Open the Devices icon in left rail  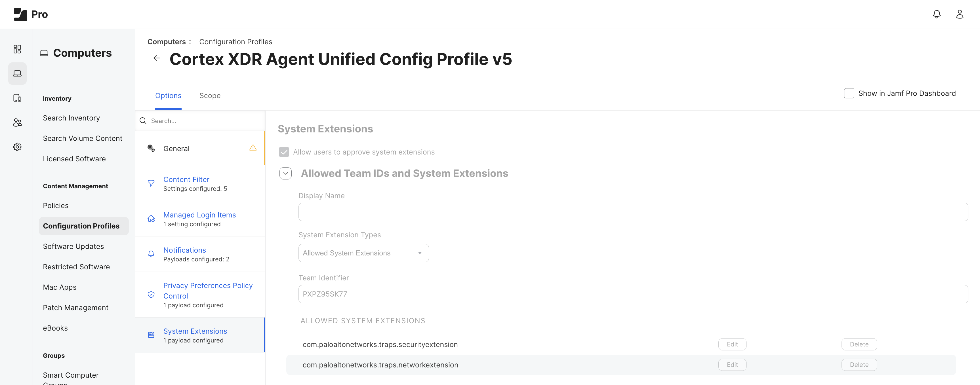click(x=17, y=98)
